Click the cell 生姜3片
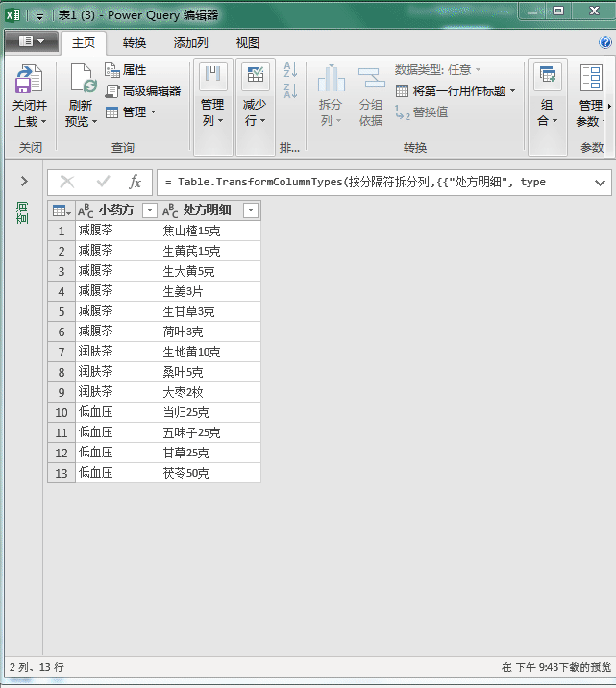This screenshot has width=616, height=688. [x=210, y=291]
